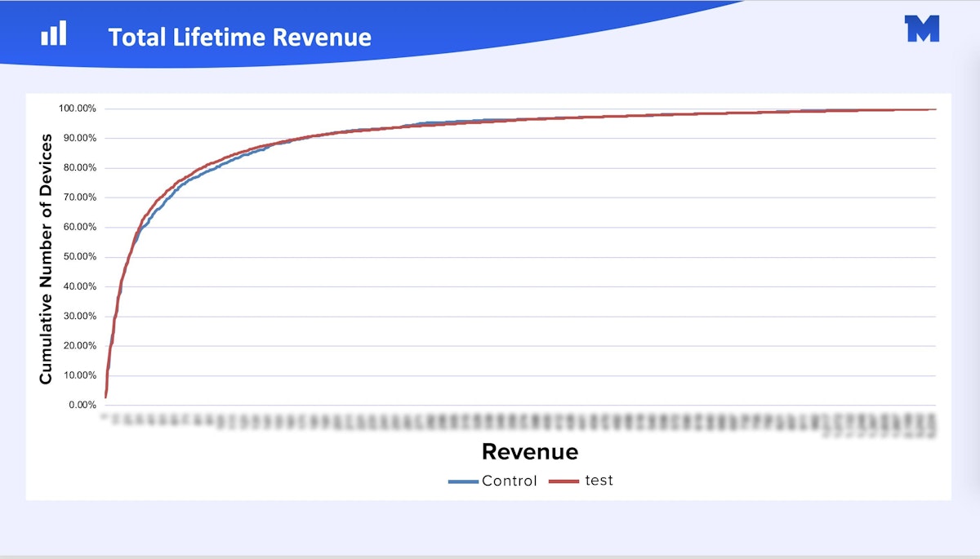Select the Total Lifetime Revenue title tab
Viewport: 980px width, 559px height.
click(x=240, y=37)
